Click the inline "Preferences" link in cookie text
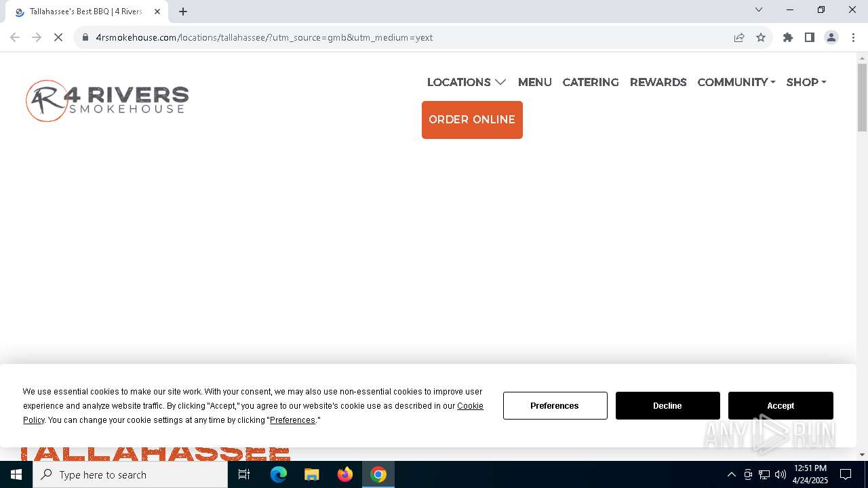 coord(292,420)
